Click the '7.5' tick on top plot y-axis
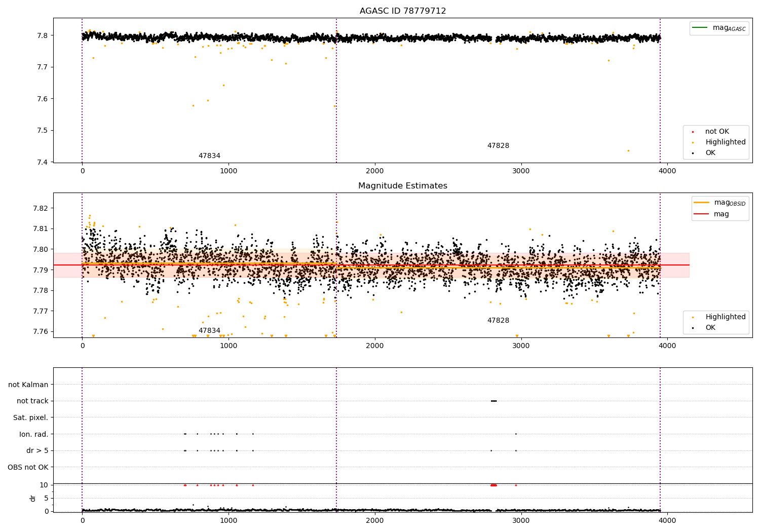This screenshot has width=760, height=532. (x=42, y=131)
